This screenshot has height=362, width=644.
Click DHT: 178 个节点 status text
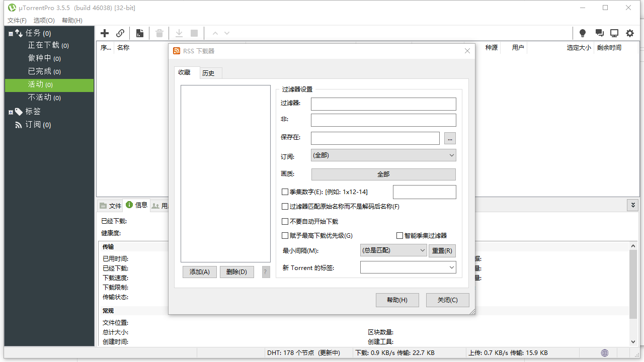click(x=303, y=353)
